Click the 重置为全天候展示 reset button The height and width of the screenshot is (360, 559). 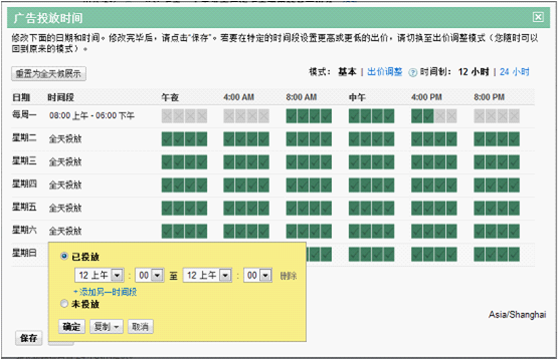48,73
